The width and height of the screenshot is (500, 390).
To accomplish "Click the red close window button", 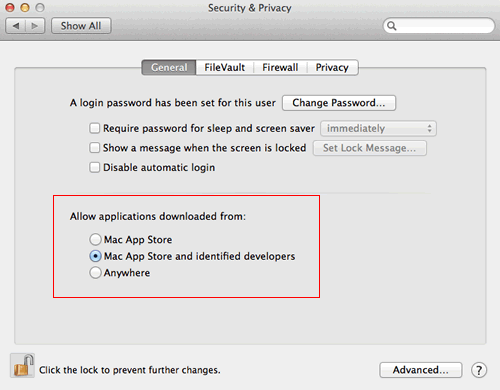I will 10,7.
